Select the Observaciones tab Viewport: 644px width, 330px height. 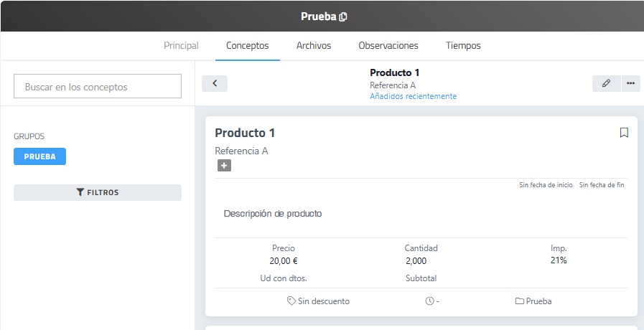click(388, 45)
